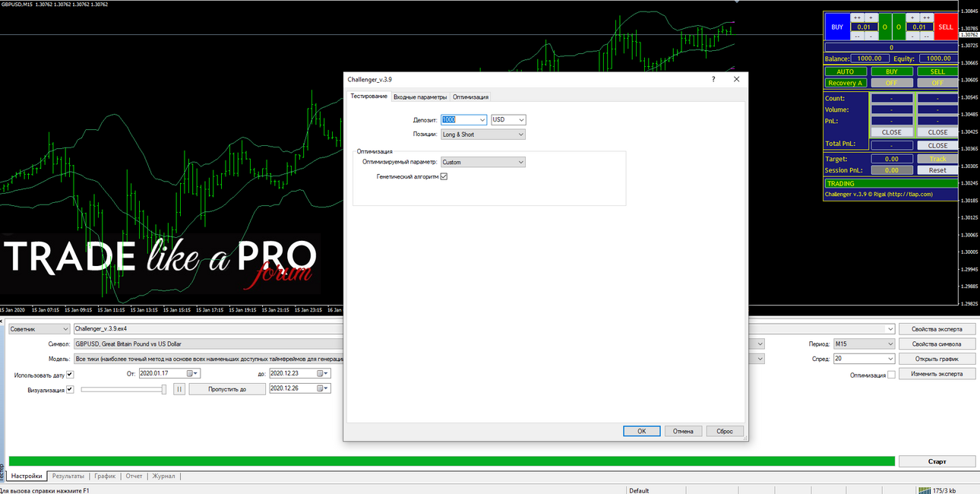Click Открыть график button
This screenshot has height=494, width=980.
(937, 359)
